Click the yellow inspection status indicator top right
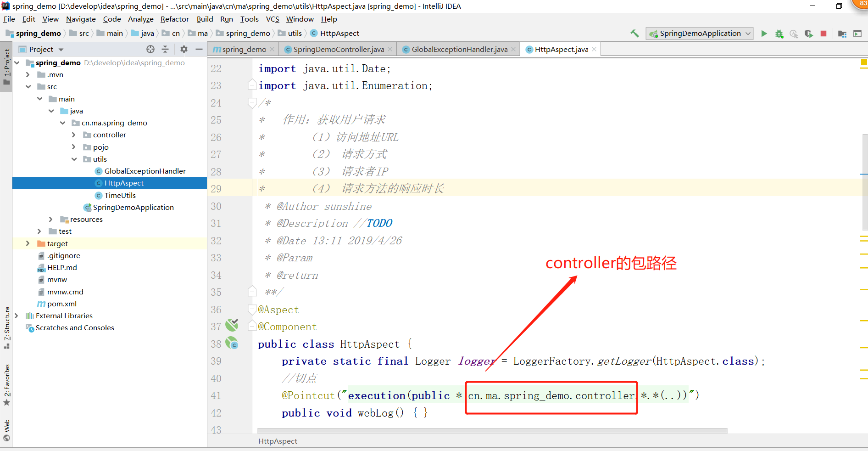 (864, 62)
